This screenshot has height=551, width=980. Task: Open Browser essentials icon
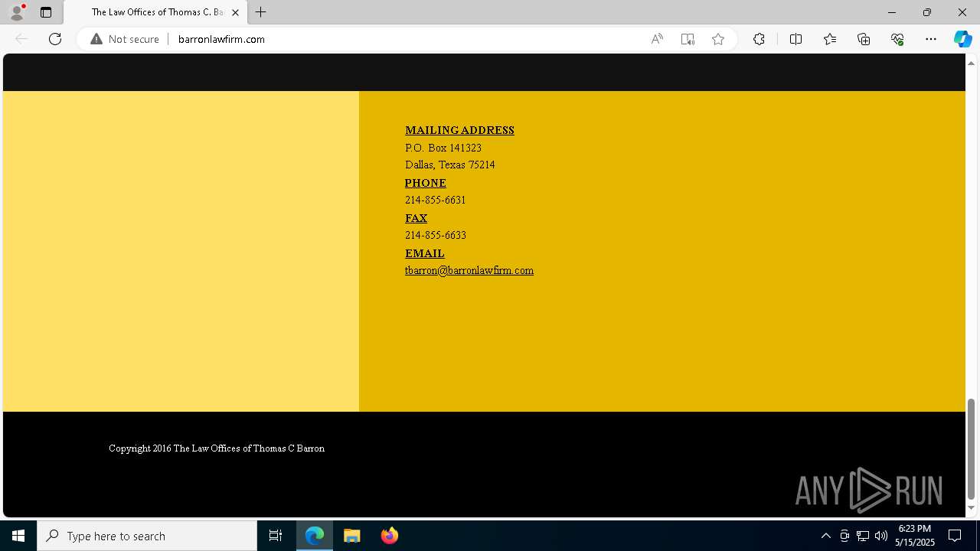[897, 39]
